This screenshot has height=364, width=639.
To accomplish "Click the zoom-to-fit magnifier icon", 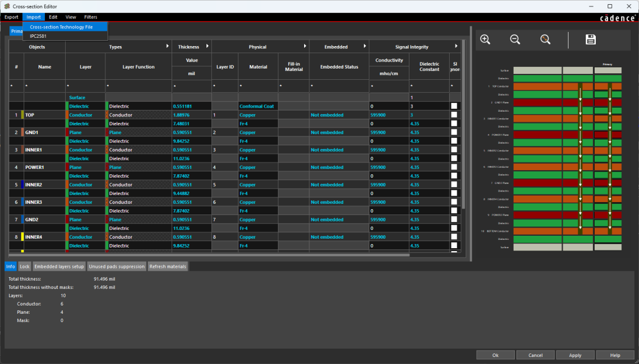I will [x=545, y=40].
